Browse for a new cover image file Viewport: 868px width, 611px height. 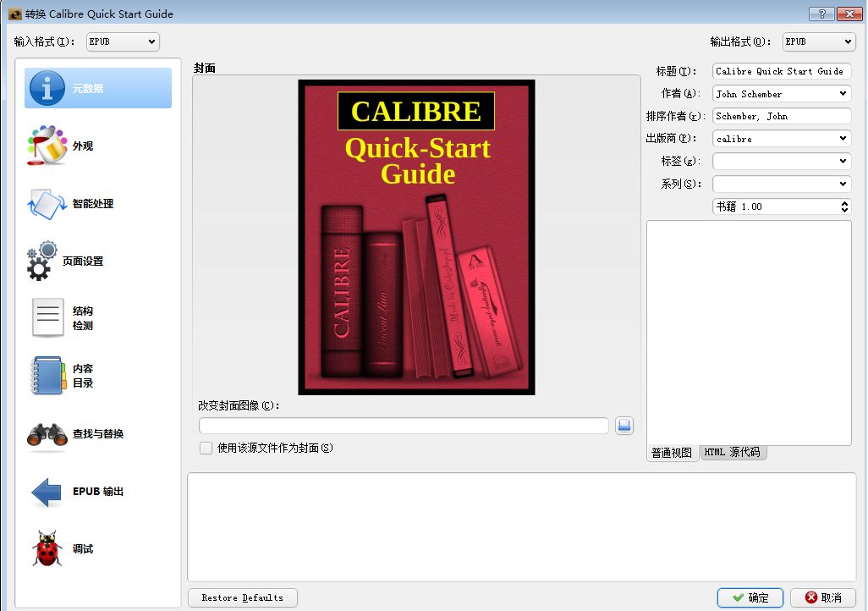pos(624,426)
